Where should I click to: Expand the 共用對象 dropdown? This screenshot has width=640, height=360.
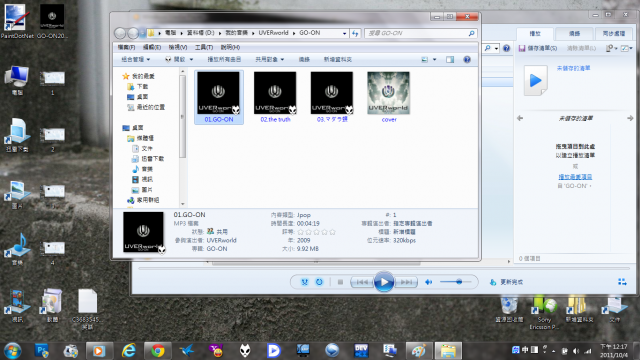point(269,60)
